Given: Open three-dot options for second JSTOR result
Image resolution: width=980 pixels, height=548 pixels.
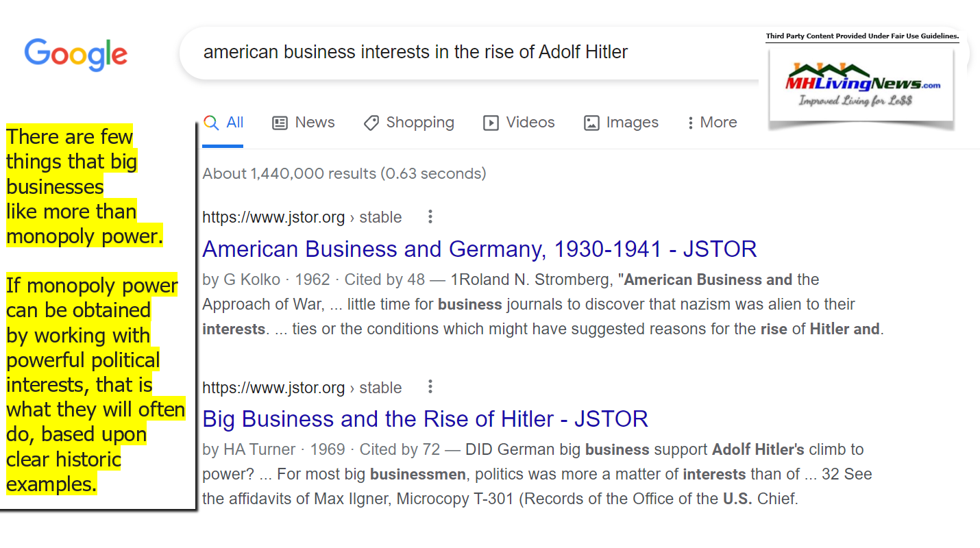Looking at the screenshot, I should (x=430, y=387).
